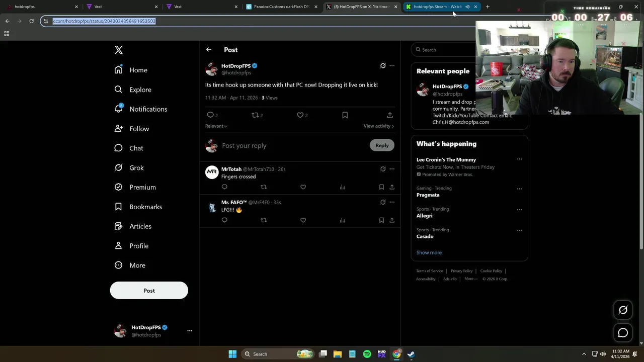Reload the page

tap(31, 21)
